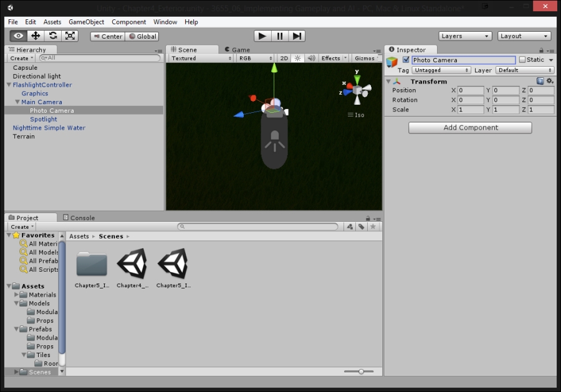This screenshot has width=561, height=392.
Task: Select the Move/Translate tool
Action: pyautogui.click(x=36, y=36)
